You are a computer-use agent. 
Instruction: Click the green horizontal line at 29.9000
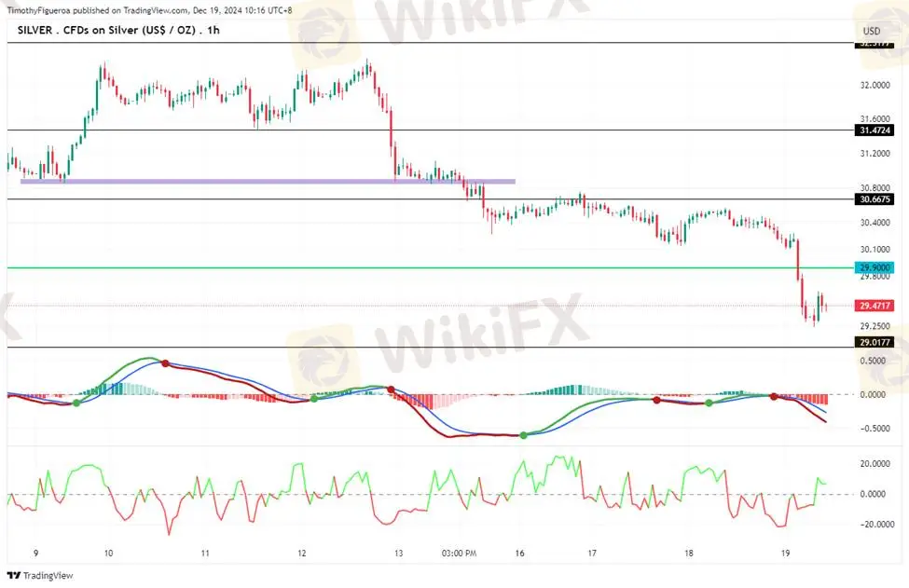pos(431,267)
